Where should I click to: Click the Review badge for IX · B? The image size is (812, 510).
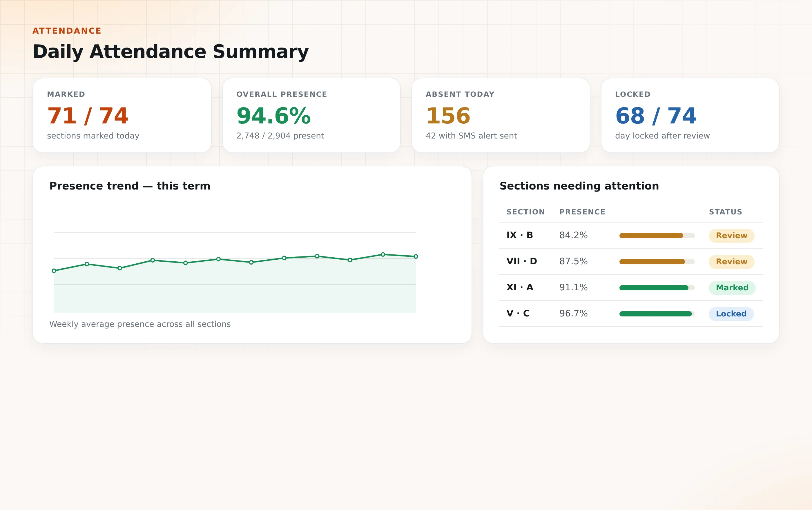(731, 236)
